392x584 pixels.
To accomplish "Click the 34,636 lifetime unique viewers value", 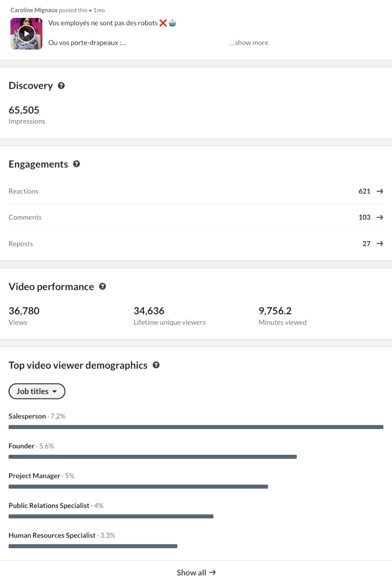I will point(149,311).
